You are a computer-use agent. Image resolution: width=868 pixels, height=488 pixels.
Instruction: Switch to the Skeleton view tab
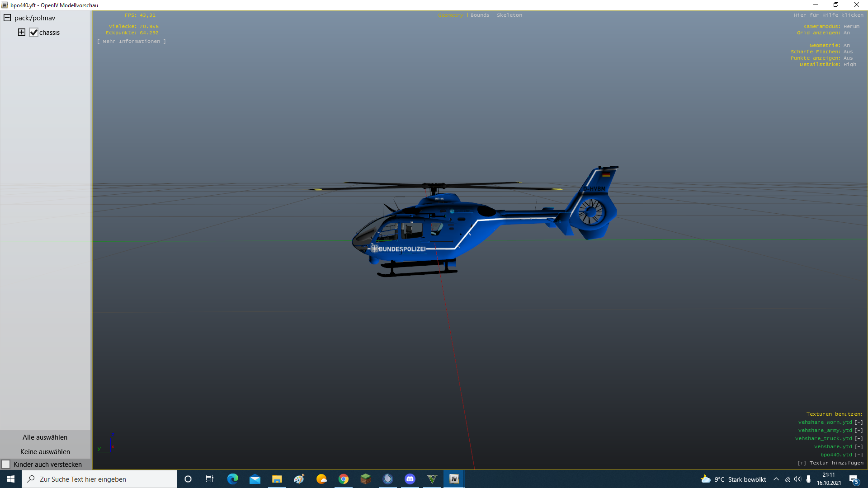pos(509,15)
